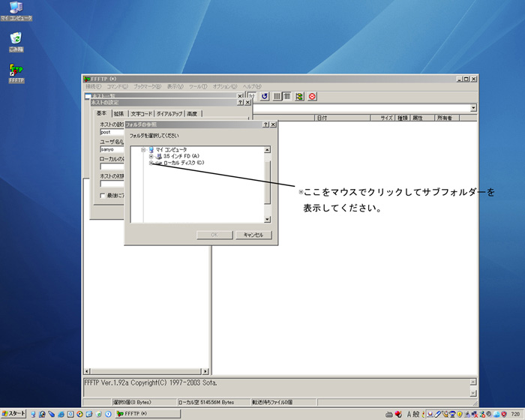
Task: Click the IME 'A 般' indicator in the tray
Action: click(x=413, y=414)
